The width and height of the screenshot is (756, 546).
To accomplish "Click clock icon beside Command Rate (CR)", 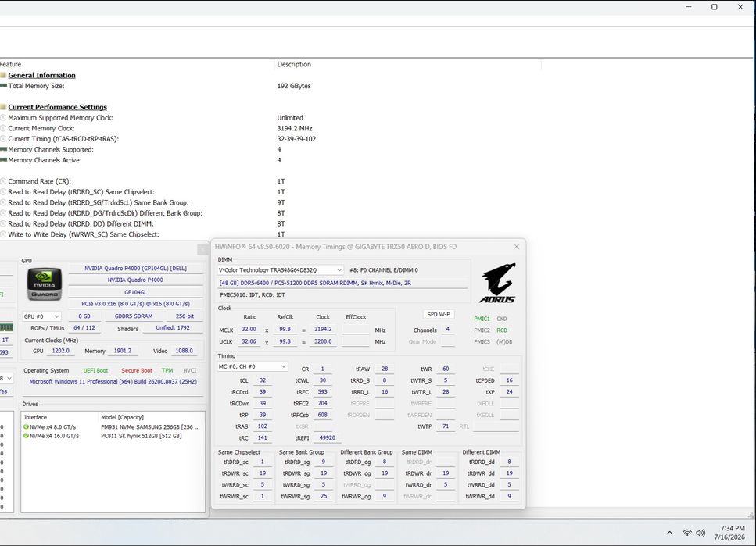I will coord(3,181).
